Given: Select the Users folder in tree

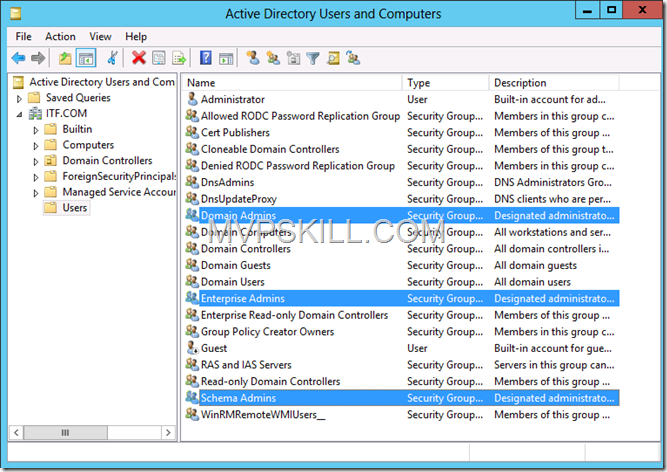Looking at the screenshot, I should pos(74,208).
